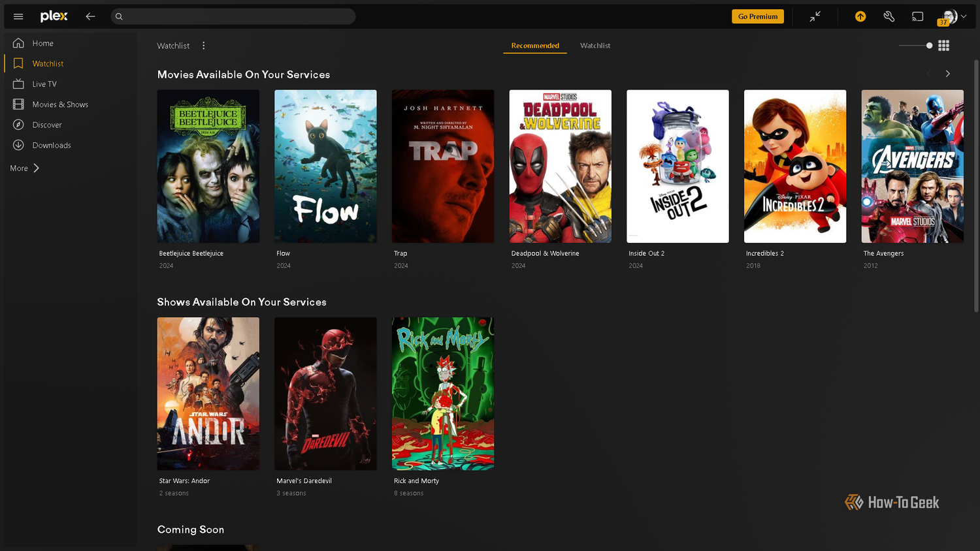Expand the More sidebar section

(x=25, y=168)
